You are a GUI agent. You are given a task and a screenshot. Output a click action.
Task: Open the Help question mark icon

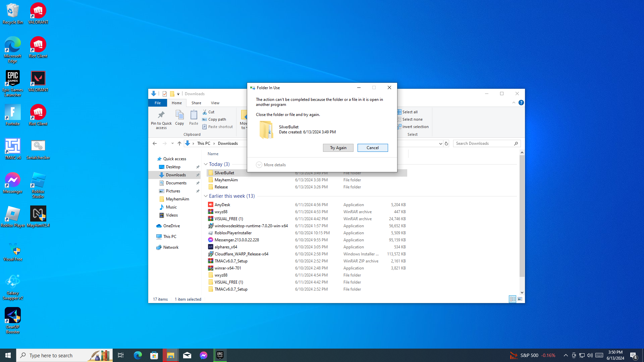[x=521, y=103]
